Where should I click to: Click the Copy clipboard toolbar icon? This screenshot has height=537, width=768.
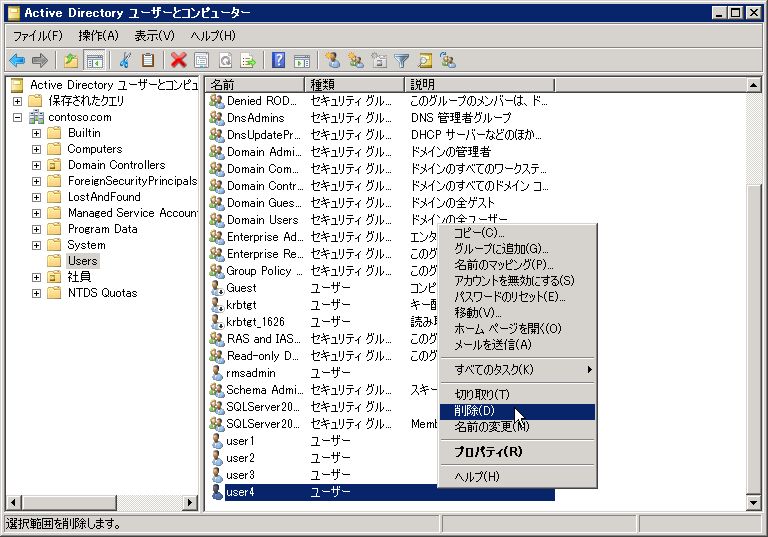coord(148,61)
